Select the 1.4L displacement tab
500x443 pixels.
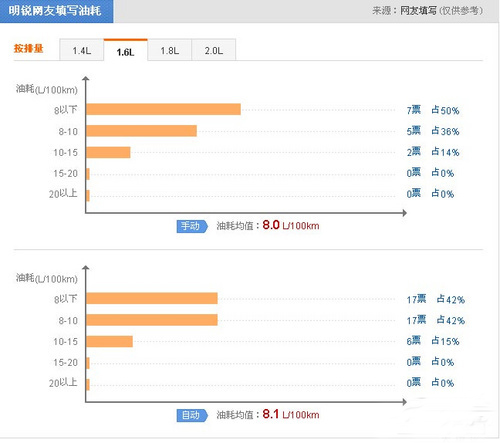coord(81,50)
